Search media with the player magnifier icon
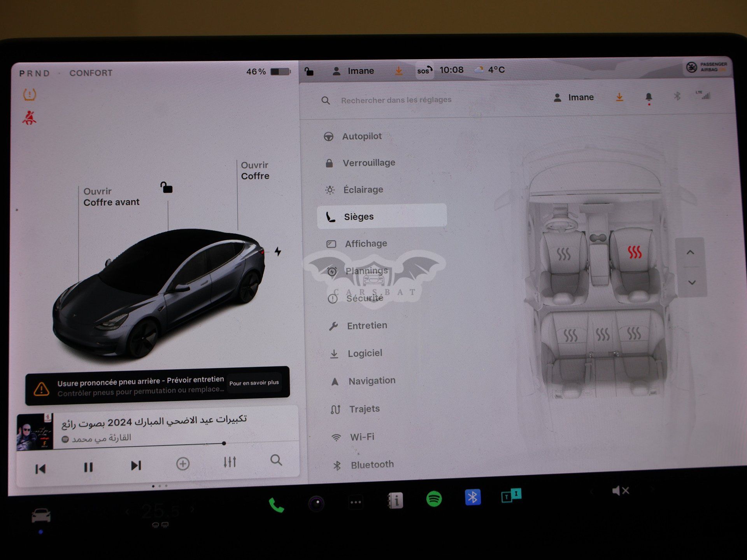The width and height of the screenshot is (747, 560). pyautogui.click(x=276, y=460)
